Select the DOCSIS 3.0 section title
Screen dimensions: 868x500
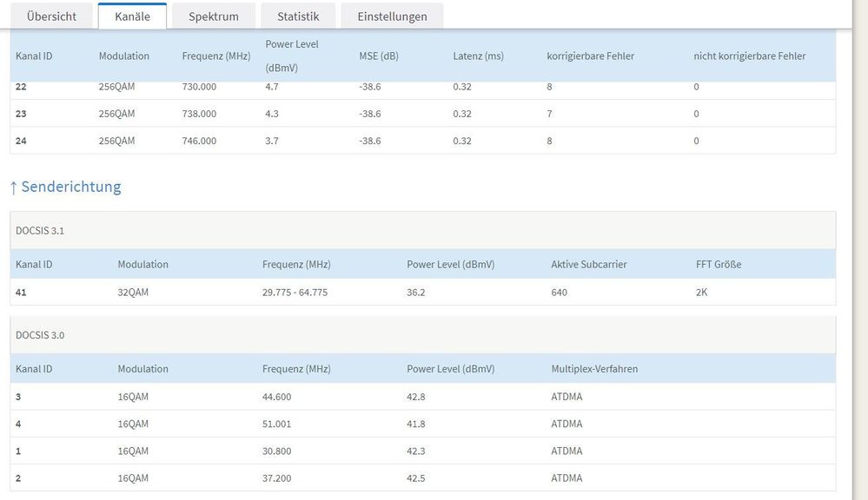pos(40,335)
